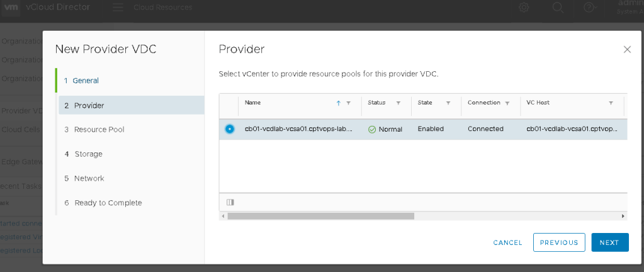
Task: Select the Provider wizard step
Action: 89,105
